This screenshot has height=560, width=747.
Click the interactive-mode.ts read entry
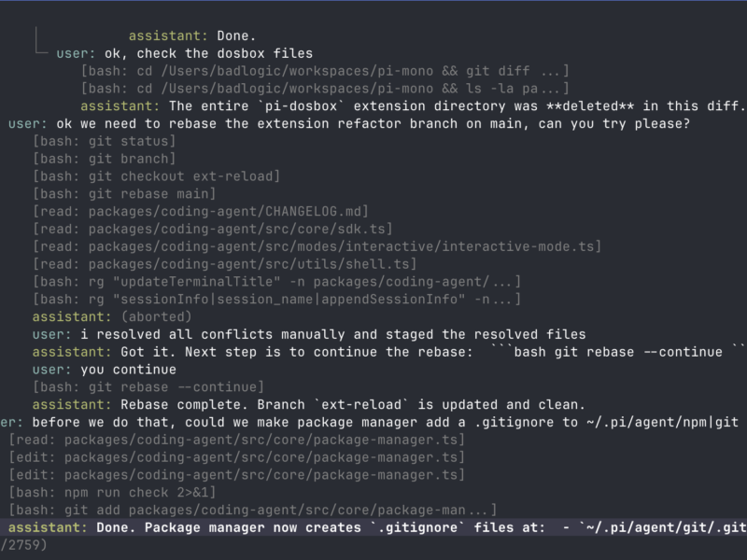click(x=317, y=246)
